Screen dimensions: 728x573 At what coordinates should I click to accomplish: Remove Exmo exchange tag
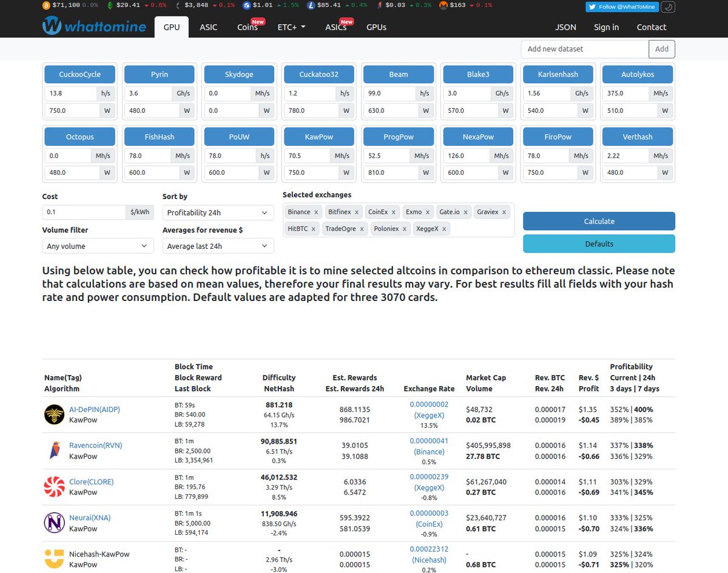426,212
